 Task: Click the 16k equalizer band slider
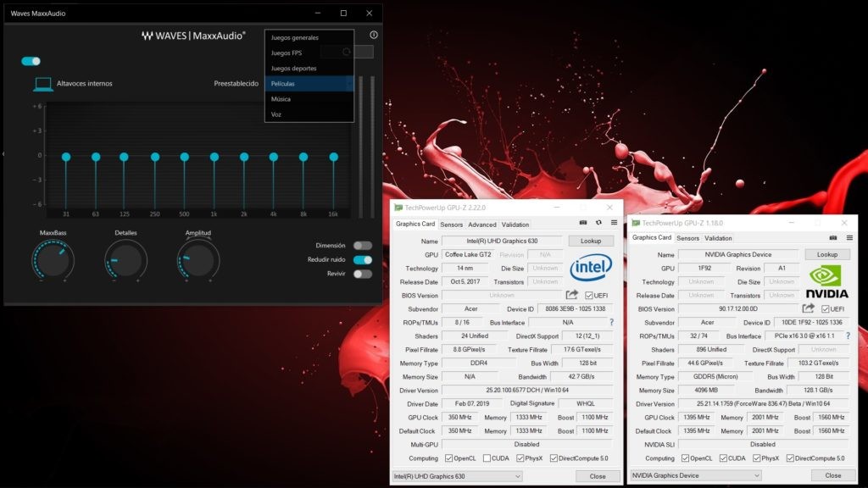tap(333, 157)
